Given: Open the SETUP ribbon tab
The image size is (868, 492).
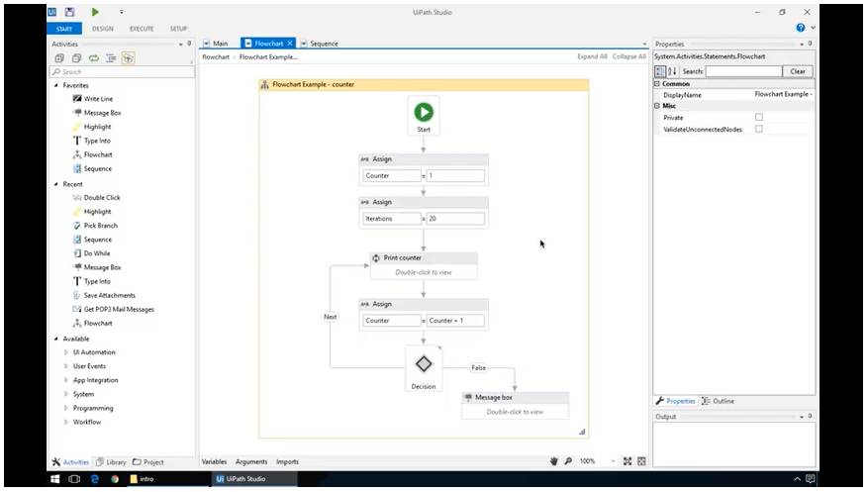Looking at the screenshot, I should coord(178,29).
